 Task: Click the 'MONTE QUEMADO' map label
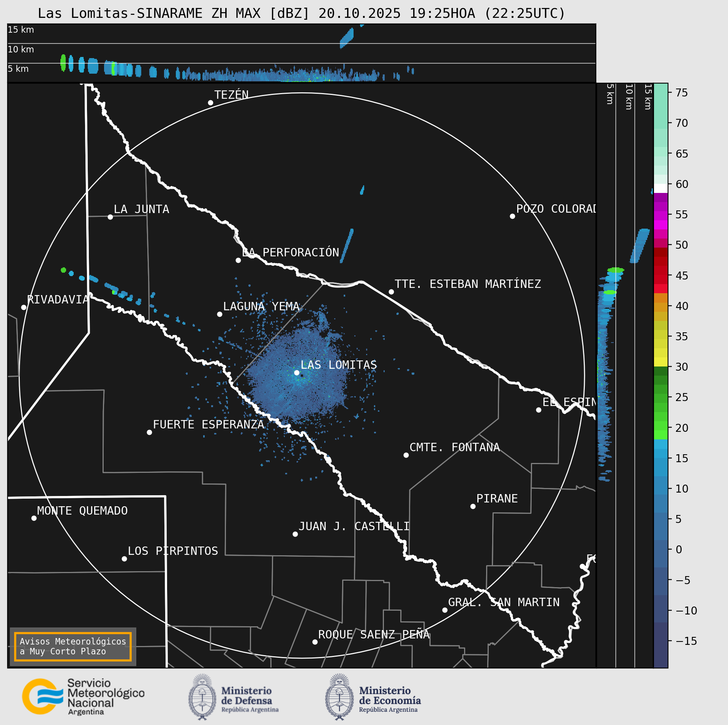coord(82,510)
